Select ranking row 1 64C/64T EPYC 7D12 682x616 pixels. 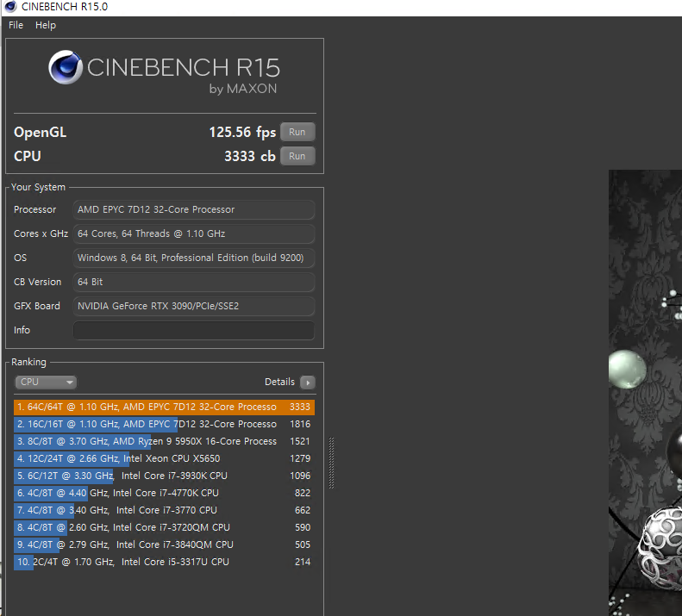[164, 407]
